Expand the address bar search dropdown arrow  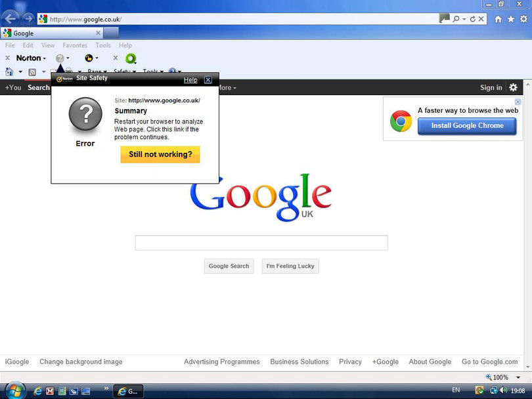tap(464, 19)
